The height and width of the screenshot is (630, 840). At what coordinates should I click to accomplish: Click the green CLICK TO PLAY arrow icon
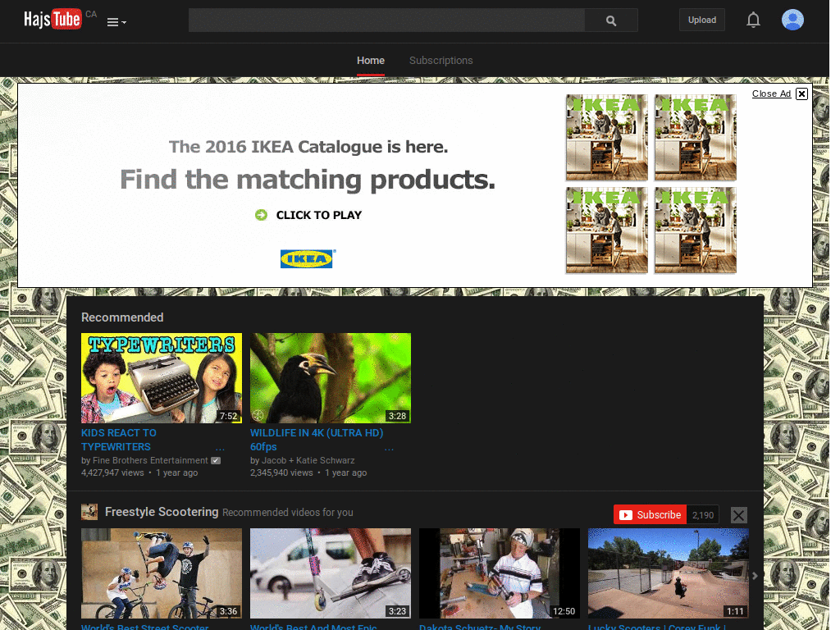coord(261,215)
